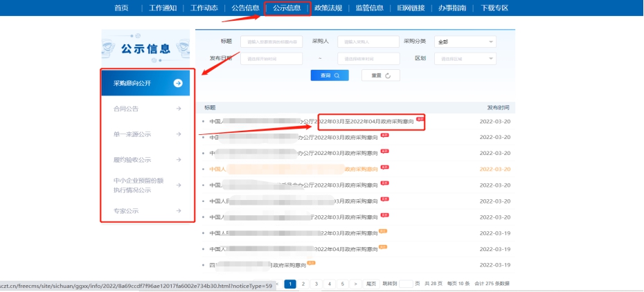This screenshot has width=644, height=292.
Task: Open the 公示信息 navigation tab
Action: click(287, 8)
